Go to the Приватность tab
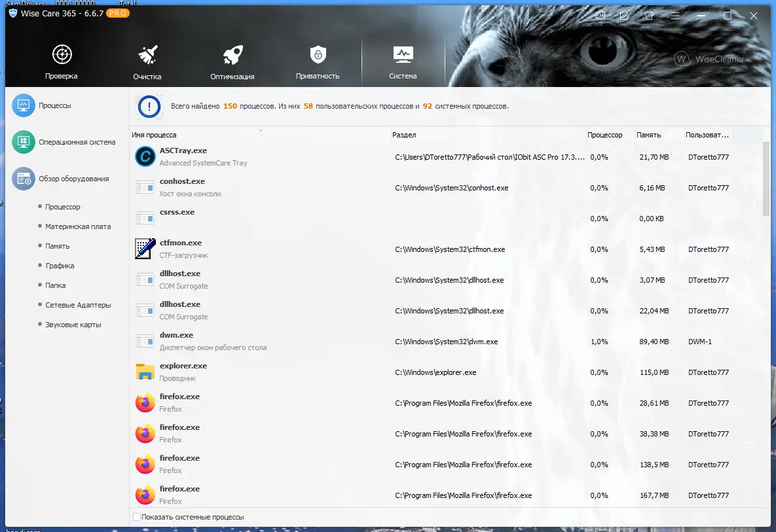 click(318, 62)
